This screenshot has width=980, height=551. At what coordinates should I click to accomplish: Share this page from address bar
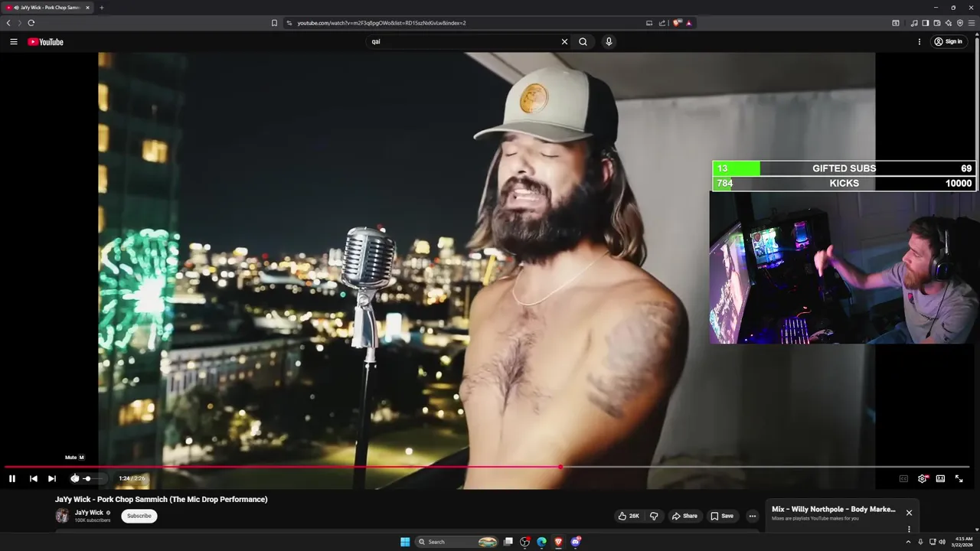point(662,23)
